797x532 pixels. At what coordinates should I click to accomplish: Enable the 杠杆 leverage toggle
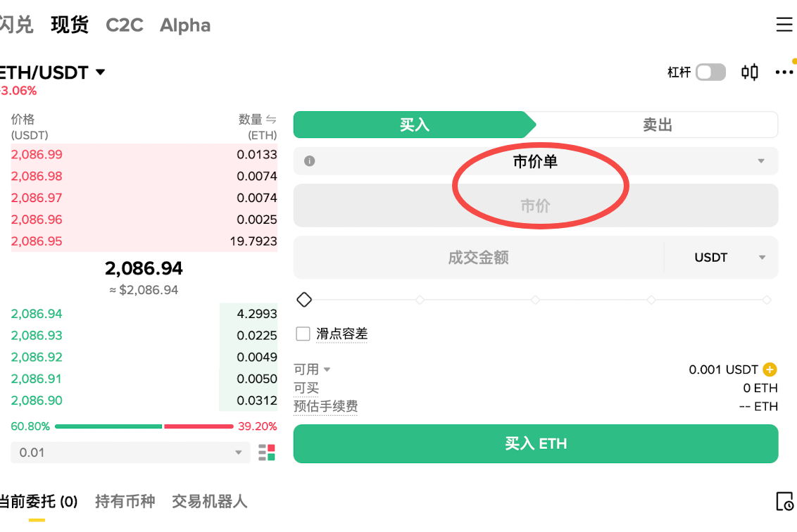click(x=710, y=72)
